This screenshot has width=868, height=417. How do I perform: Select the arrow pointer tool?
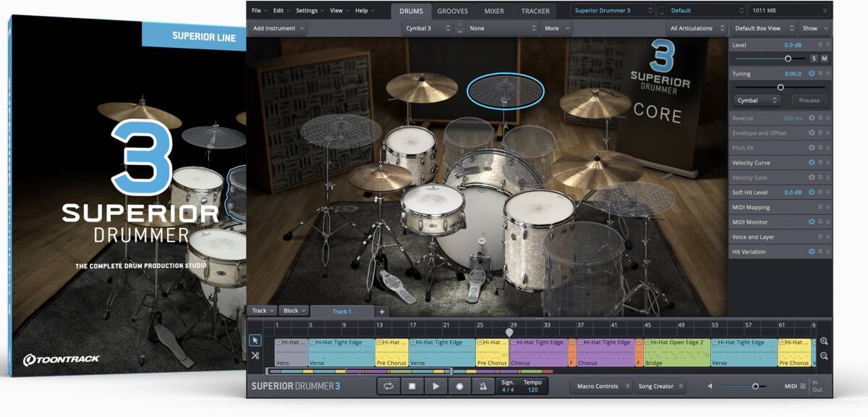[x=255, y=340]
